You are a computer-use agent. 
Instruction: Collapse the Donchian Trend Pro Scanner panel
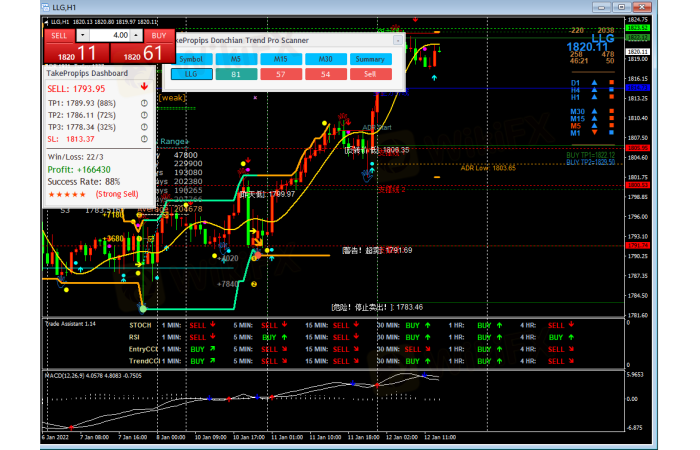tap(397, 41)
